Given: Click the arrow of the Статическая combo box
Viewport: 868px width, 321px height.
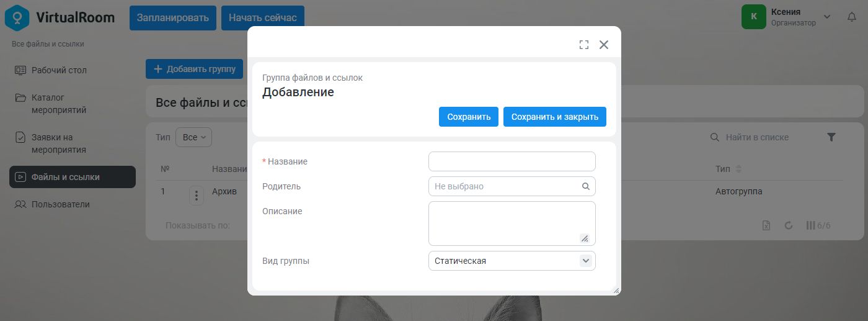Looking at the screenshot, I should [x=586, y=261].
